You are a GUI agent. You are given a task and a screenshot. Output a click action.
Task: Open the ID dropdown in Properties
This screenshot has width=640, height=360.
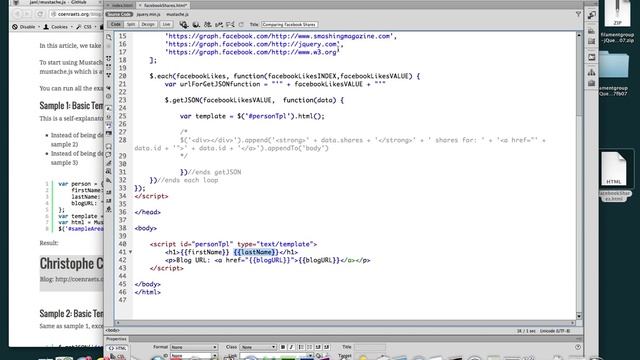point(194,356)
